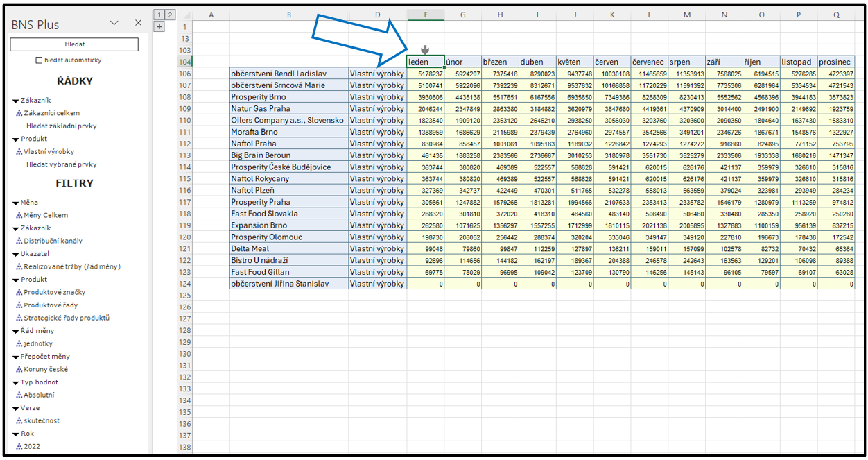This screenshot has height=460, width=868.
Task: Enable hledat automaticky checkbox
Action: pos(39,60)
